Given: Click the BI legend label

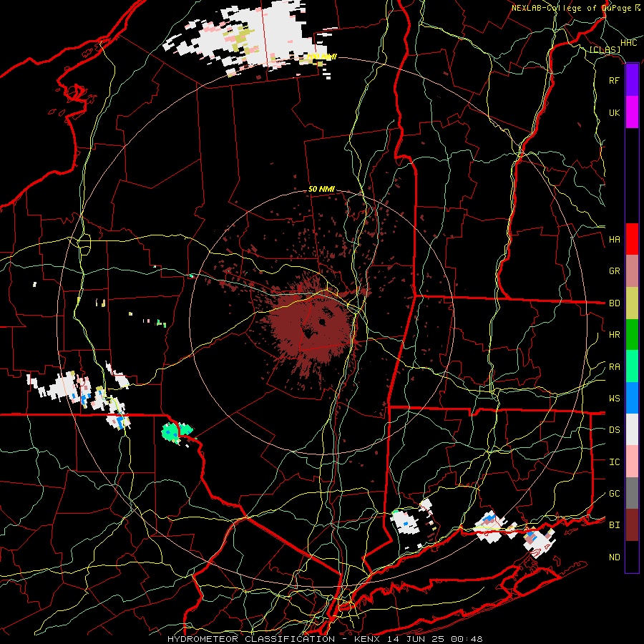Looking at the screenshot, I should coord(614,525).
